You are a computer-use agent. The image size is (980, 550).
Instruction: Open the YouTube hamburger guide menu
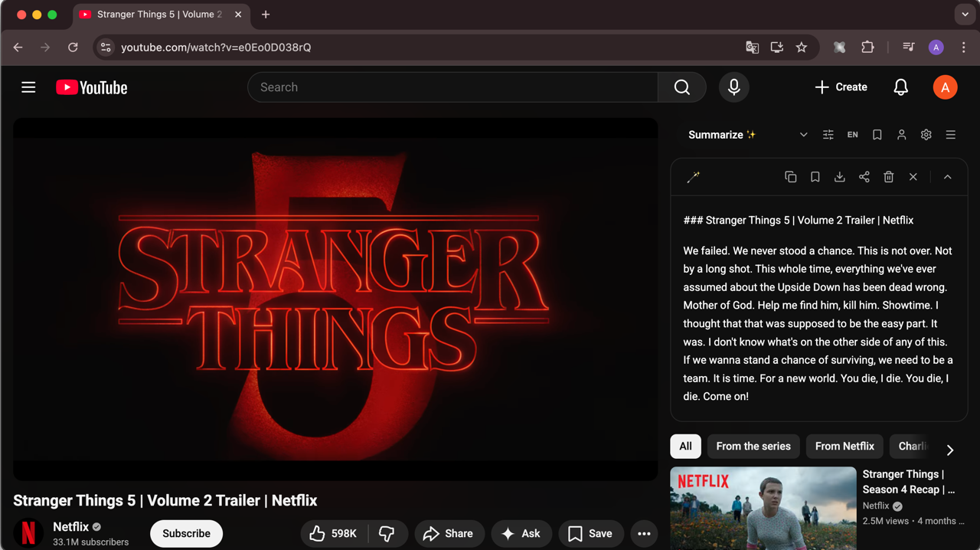tap(28, 87)
